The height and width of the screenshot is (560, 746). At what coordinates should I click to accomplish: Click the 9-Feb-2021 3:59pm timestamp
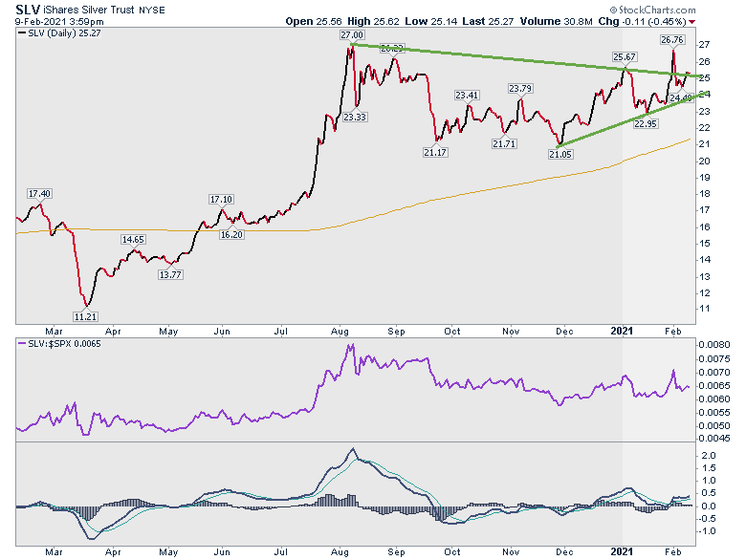pos(59,22)
